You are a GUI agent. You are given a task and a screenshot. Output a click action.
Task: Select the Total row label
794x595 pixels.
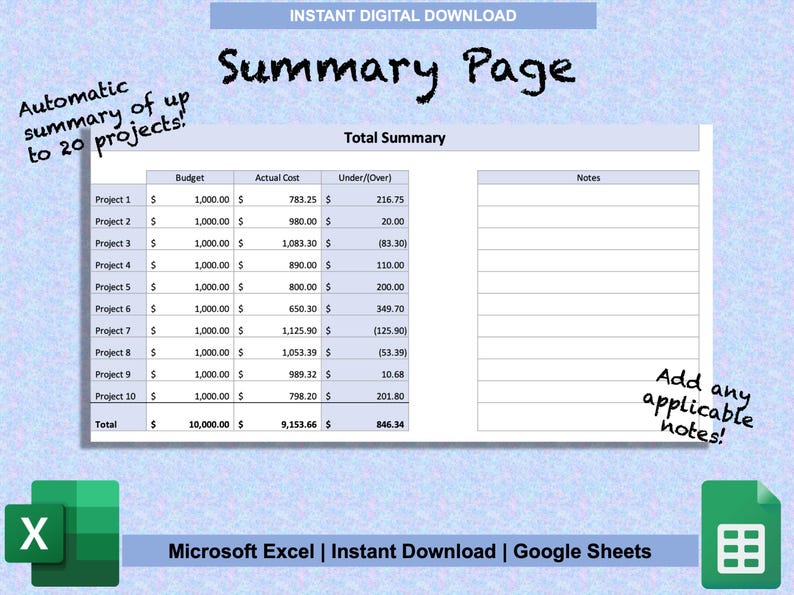tap(118, 417)
